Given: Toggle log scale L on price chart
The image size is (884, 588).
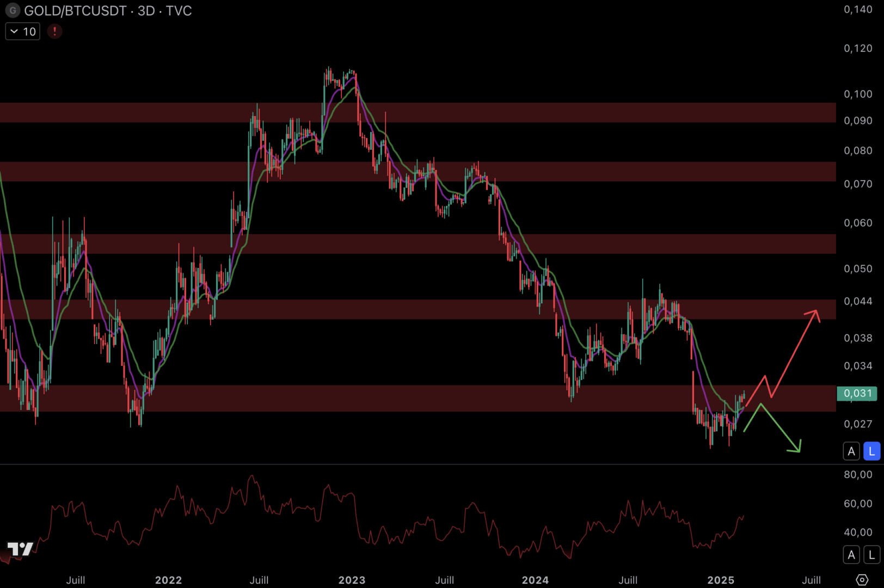Looking at the screenshot, I should coord(871,451).
